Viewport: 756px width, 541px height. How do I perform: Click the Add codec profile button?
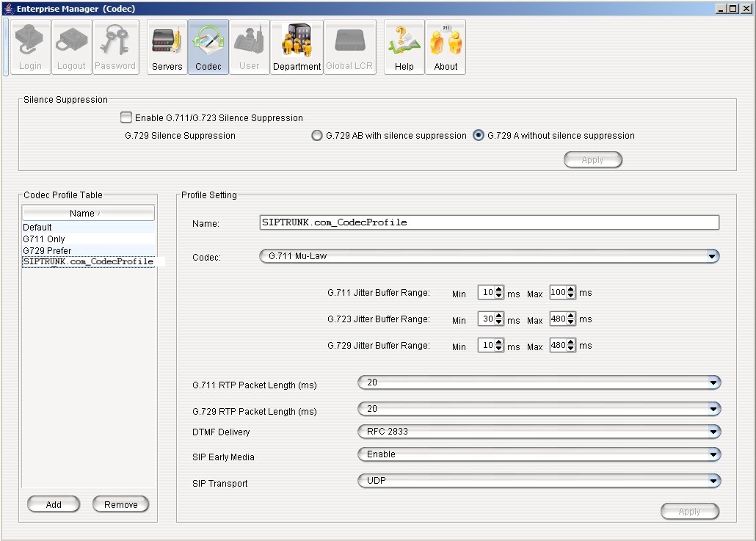[x=54, y=504]
